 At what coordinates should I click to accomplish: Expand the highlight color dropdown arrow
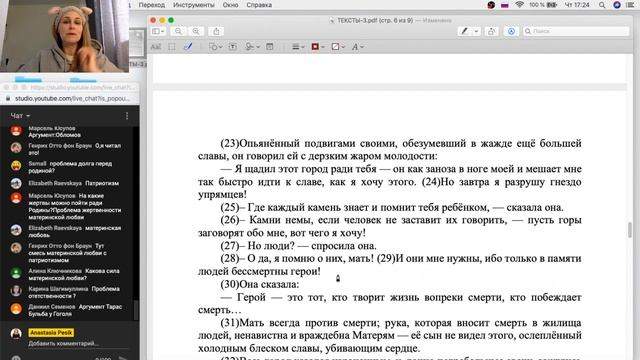(476, 31)
